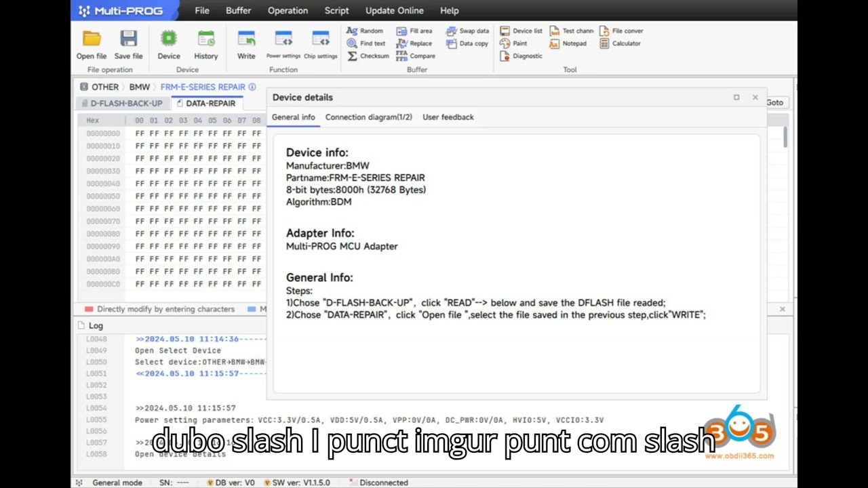Click Compare buffer tool
The image size is (868, 488).
(416, 56)
